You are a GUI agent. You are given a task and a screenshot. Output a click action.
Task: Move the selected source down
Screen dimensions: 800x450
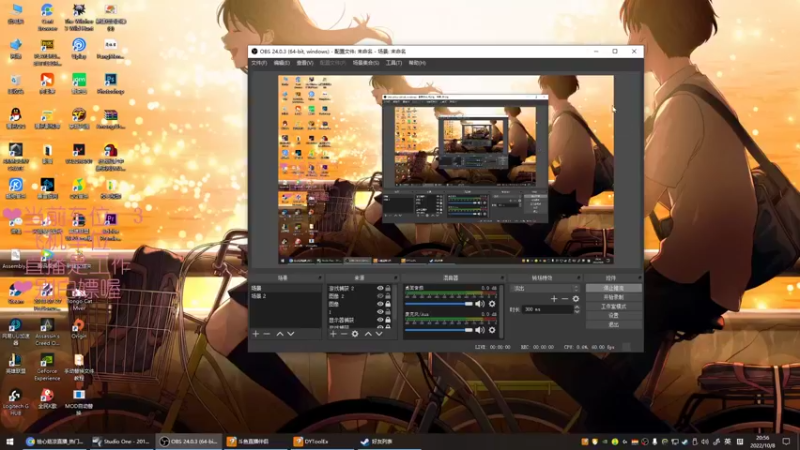(379, 334)
